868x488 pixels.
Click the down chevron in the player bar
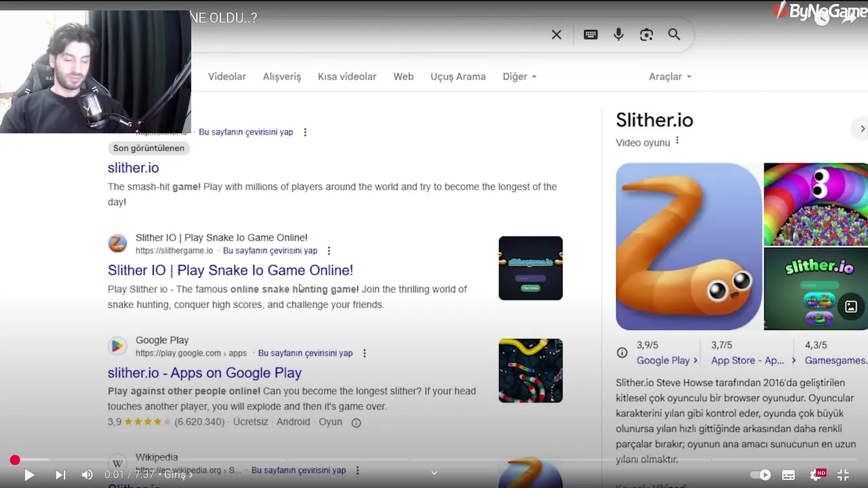[x=434, y=473]
